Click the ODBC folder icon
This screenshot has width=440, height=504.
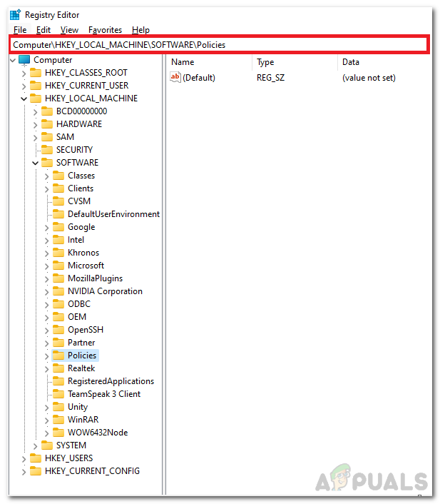[x=58, y=304]
